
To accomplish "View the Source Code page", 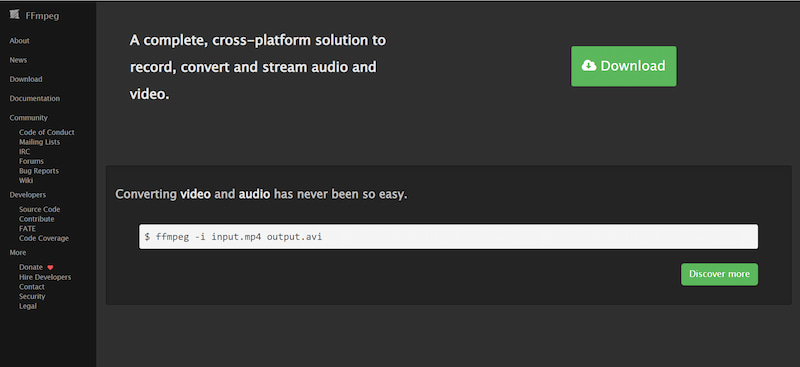I will (x=39, y=209).
